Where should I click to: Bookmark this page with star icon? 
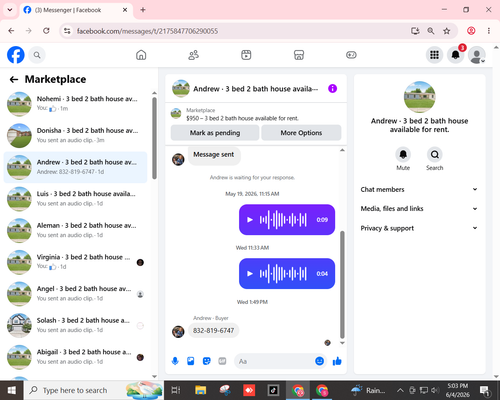447,31
